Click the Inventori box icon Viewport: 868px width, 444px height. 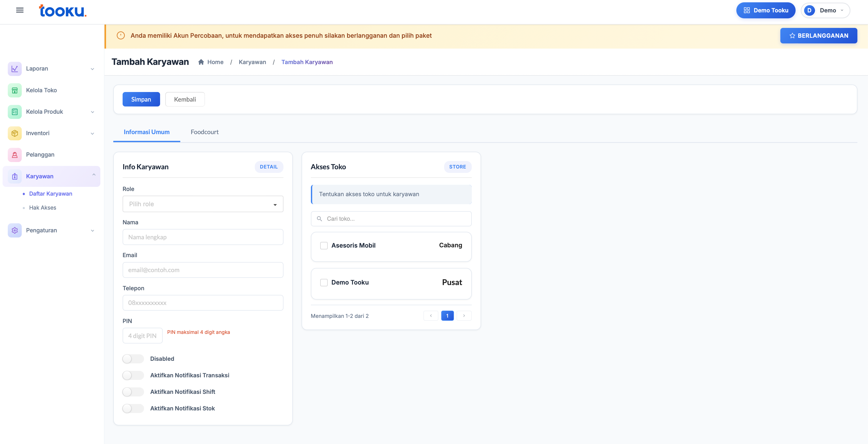14,133
